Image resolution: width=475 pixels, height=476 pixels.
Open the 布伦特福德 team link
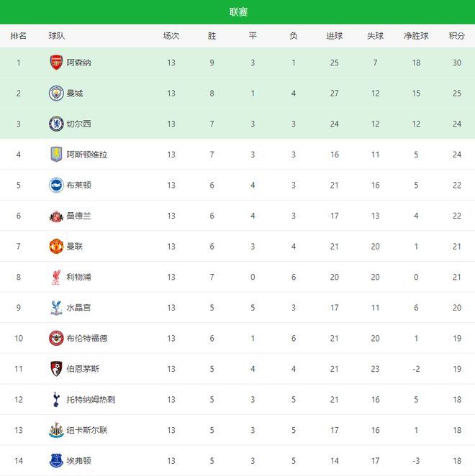[86, 338]
